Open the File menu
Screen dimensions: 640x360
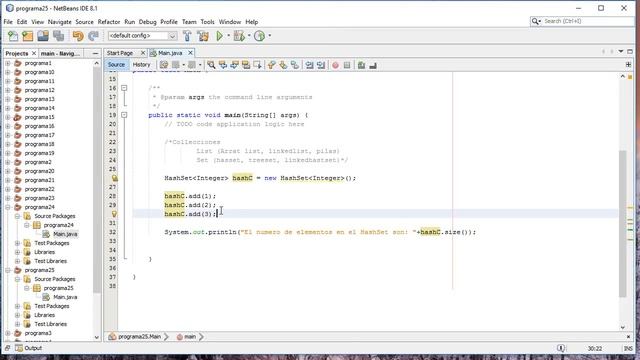tap(8, 22)
